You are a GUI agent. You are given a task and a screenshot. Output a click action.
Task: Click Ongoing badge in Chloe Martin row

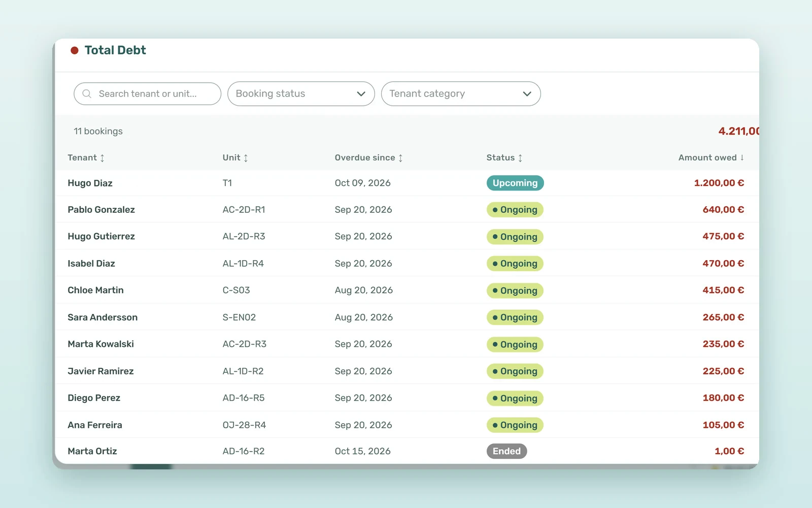515,291
